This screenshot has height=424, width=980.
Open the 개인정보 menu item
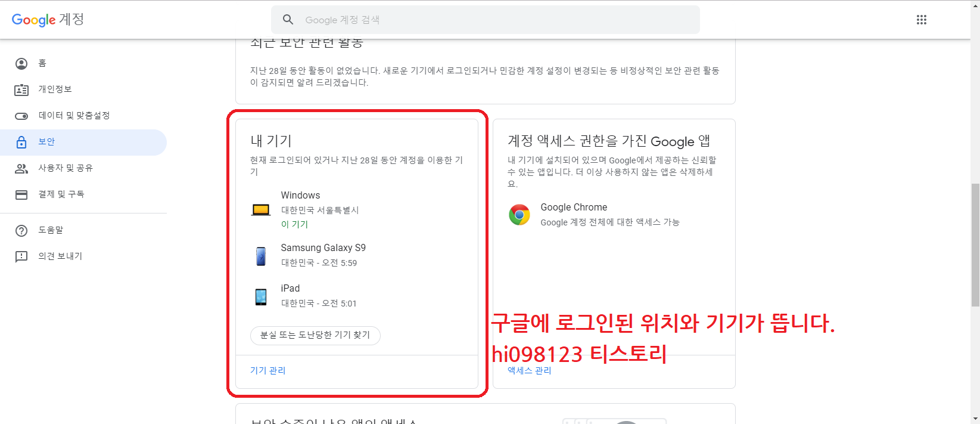pos(83,89)
